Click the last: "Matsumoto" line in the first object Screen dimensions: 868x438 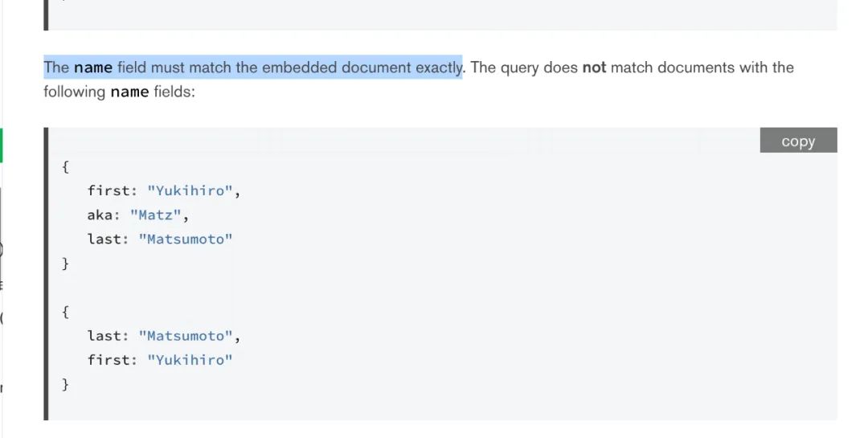coord(160,239)
